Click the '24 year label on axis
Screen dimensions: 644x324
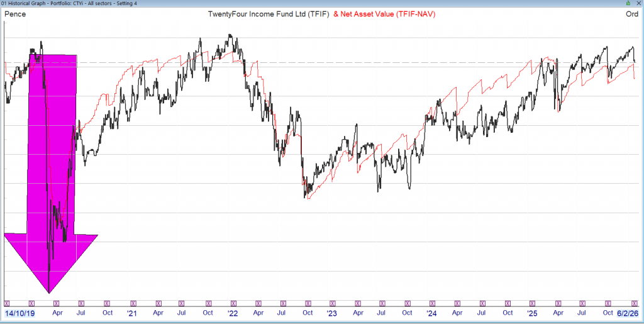pos(431,313)
